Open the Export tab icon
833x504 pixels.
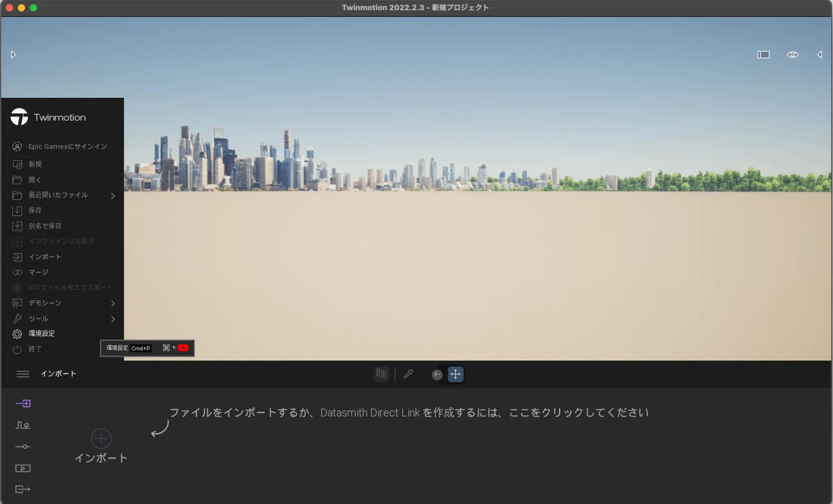point(23,489)
